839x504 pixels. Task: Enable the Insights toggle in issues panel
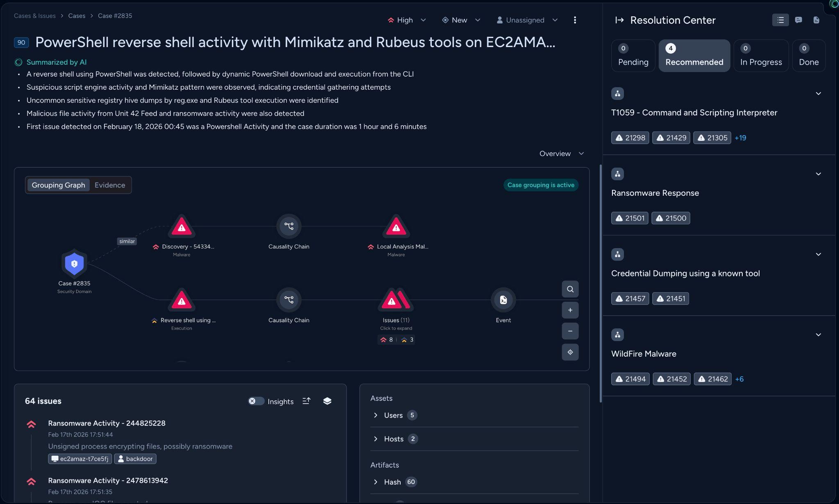[x=256, y=401]
